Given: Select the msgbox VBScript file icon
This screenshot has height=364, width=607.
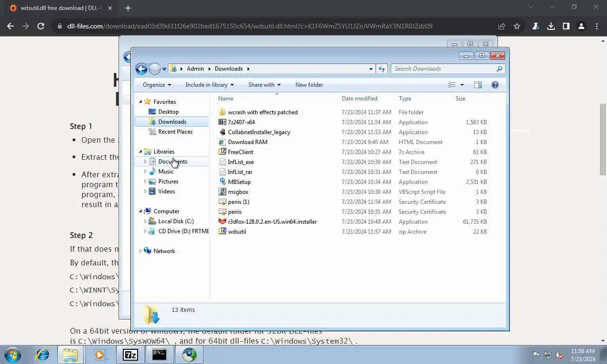Looking at the screenshot, I should coord(222,192).
